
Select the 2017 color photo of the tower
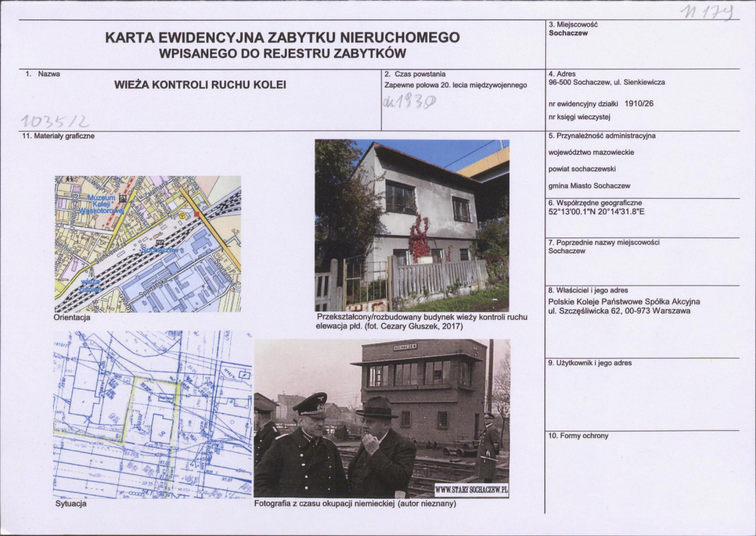click(412, 225)
